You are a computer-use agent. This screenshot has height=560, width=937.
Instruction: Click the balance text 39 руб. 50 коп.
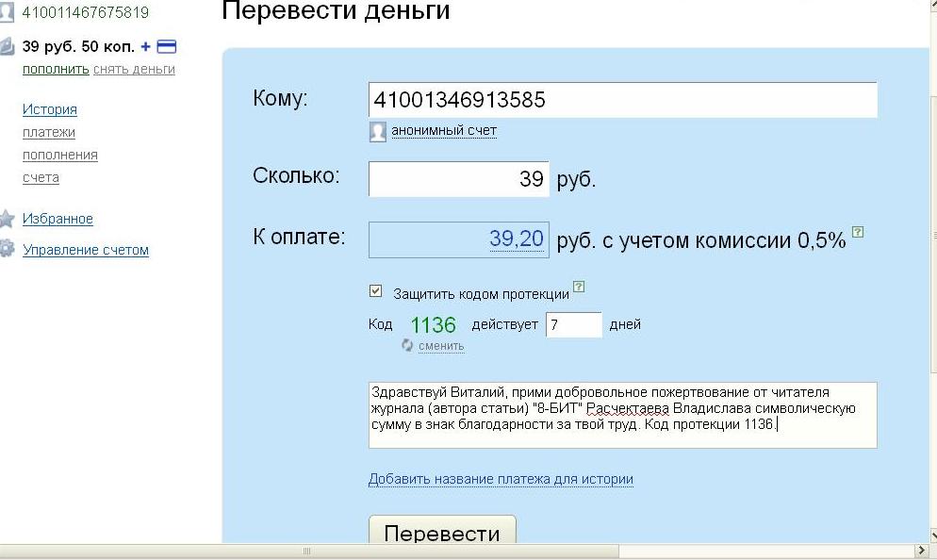78,46
